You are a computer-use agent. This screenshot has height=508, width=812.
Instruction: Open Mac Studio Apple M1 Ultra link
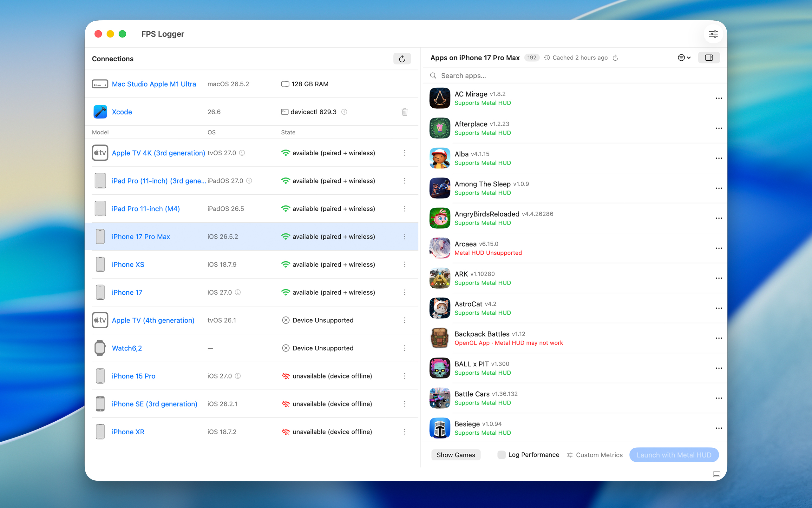click(154, 84)
